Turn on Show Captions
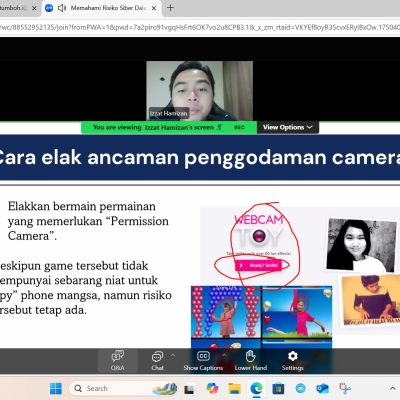Screen dimensions: 400x400 tap(203, 361)
